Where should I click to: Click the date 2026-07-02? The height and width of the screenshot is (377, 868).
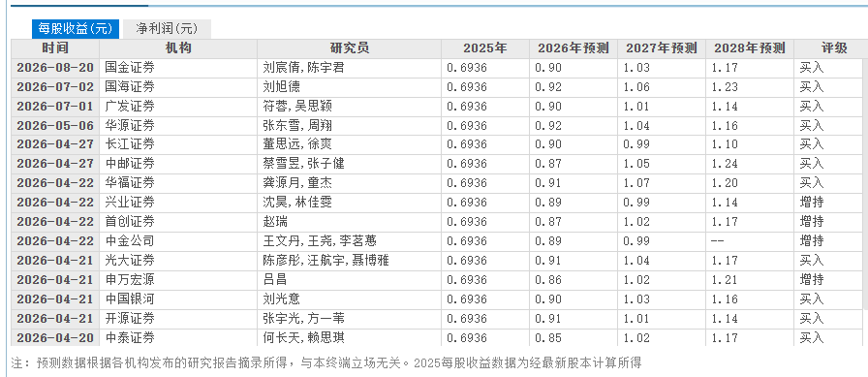click(x=55, y=87)
